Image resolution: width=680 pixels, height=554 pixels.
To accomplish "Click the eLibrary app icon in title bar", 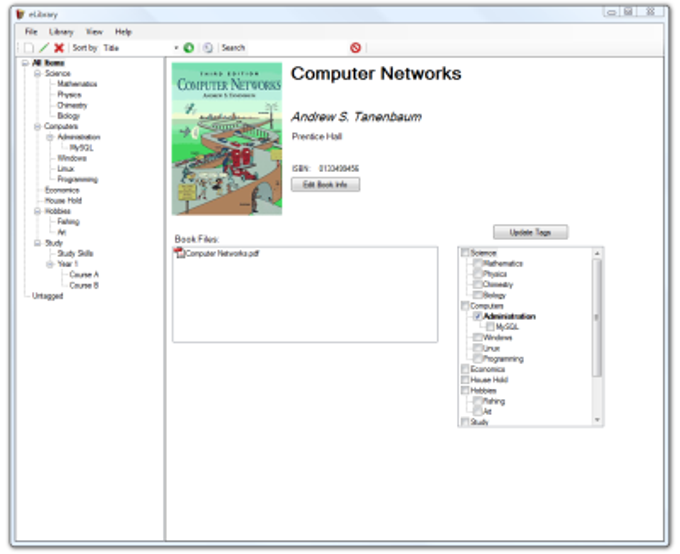I will 20,14.
